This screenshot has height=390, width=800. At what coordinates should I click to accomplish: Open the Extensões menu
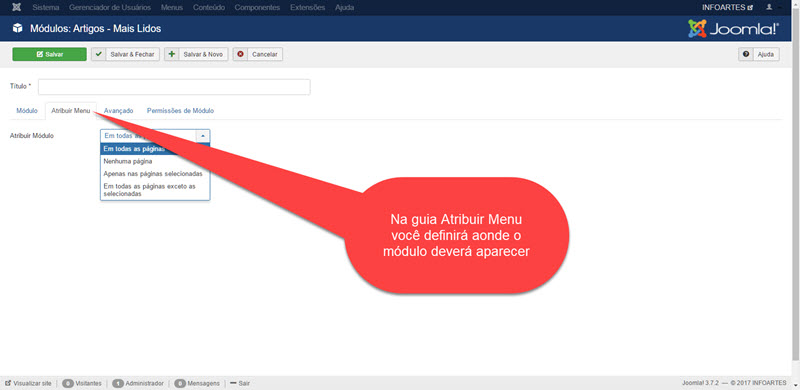click(x=307, y=8)
